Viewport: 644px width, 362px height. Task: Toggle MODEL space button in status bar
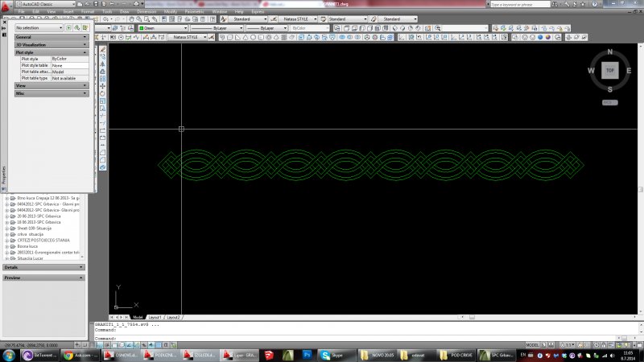tap(532, 345)
